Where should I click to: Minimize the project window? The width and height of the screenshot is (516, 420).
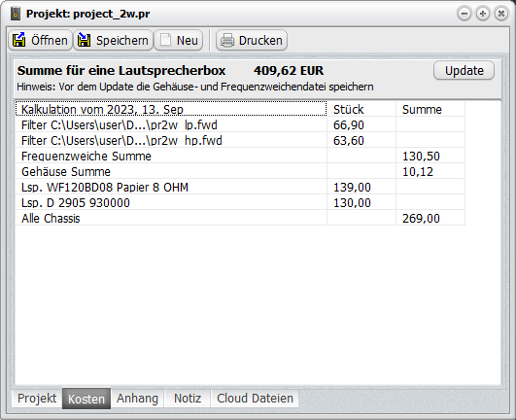point(464,14)
